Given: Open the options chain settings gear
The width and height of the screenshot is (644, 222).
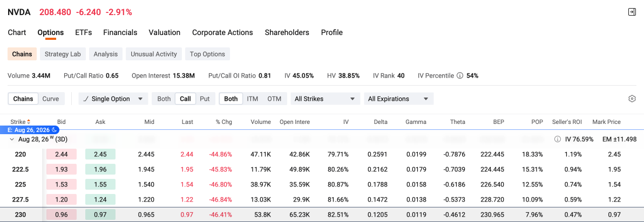Looking at the screenshot, I should click(632, 99).
